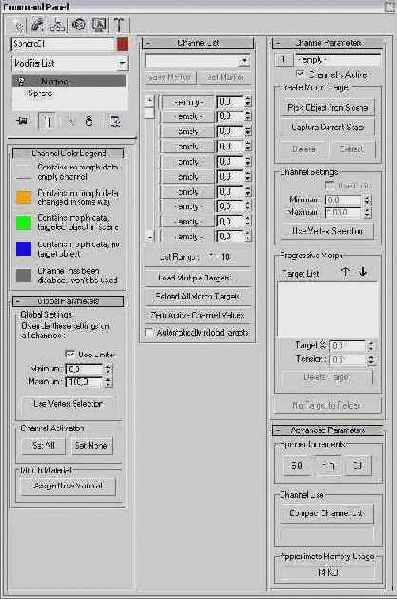
Task: Open the Utilities panel hammer tab
Action: tap(119, 25)
